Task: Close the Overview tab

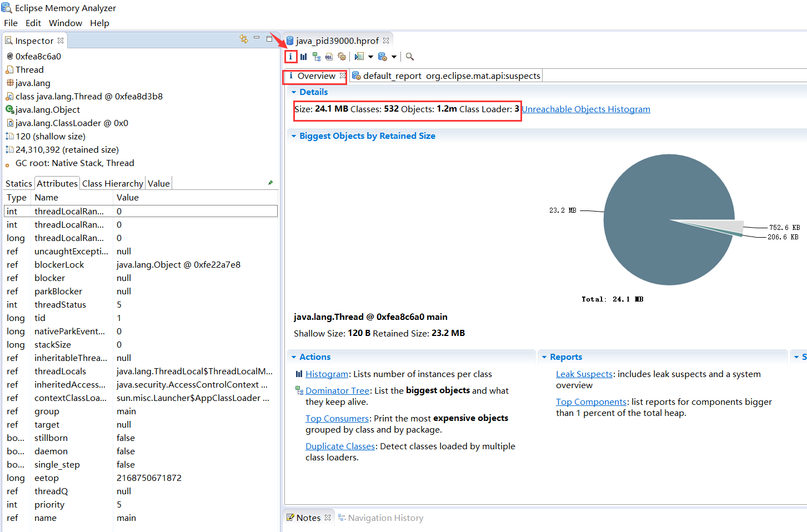Action: point(343,76)
